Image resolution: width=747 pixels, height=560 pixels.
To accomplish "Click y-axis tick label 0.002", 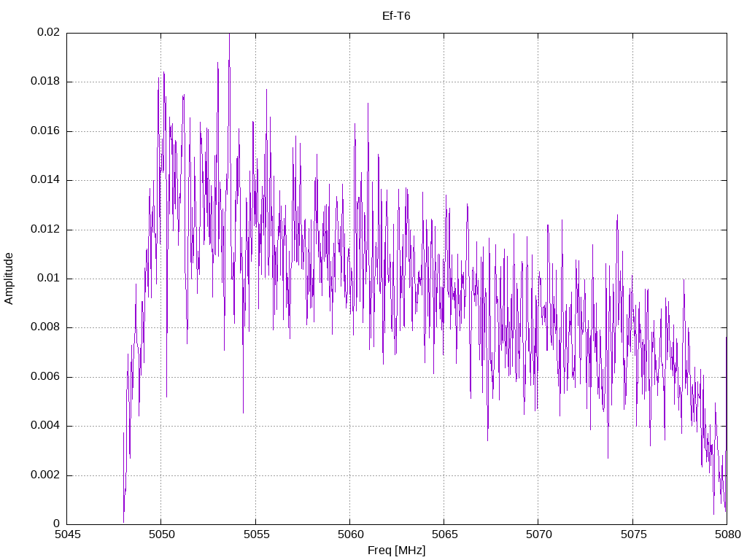I will [x=45, y=475].
